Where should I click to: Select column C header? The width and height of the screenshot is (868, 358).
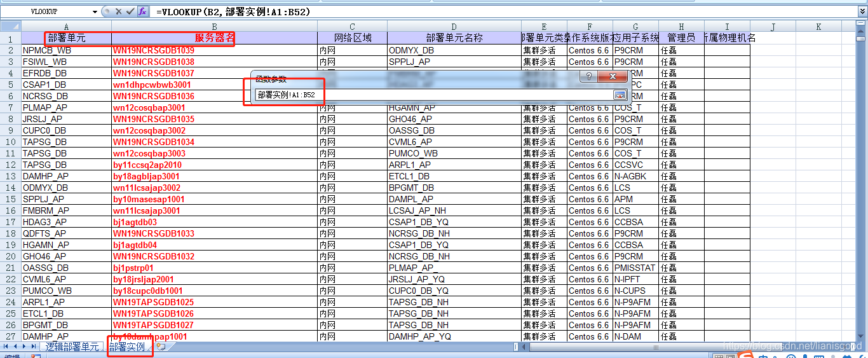[352, 26]
